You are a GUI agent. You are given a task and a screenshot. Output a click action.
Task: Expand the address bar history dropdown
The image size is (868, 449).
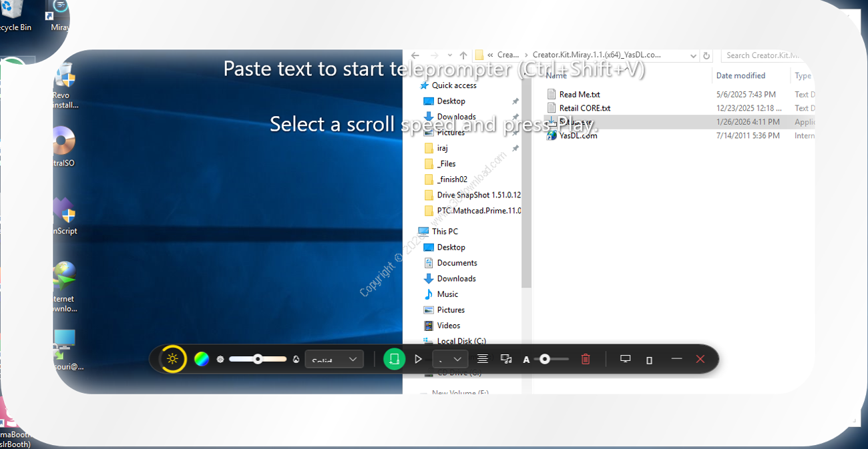tap(693, 55)
